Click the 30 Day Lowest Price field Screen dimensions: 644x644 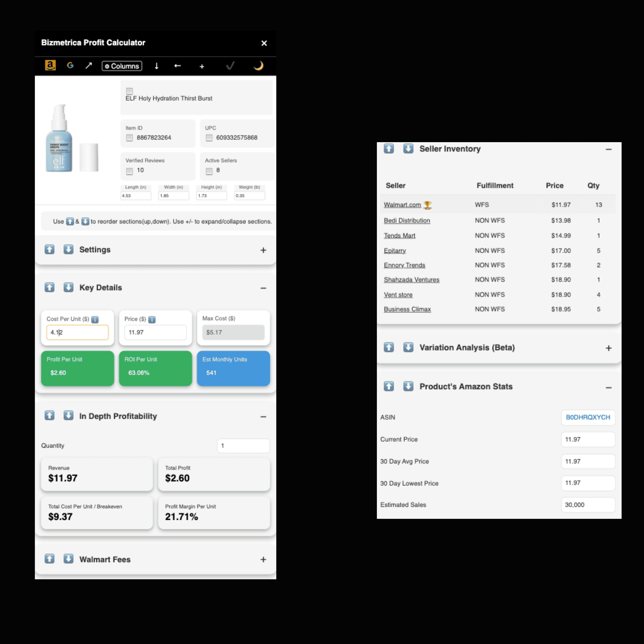pos(588,483)
